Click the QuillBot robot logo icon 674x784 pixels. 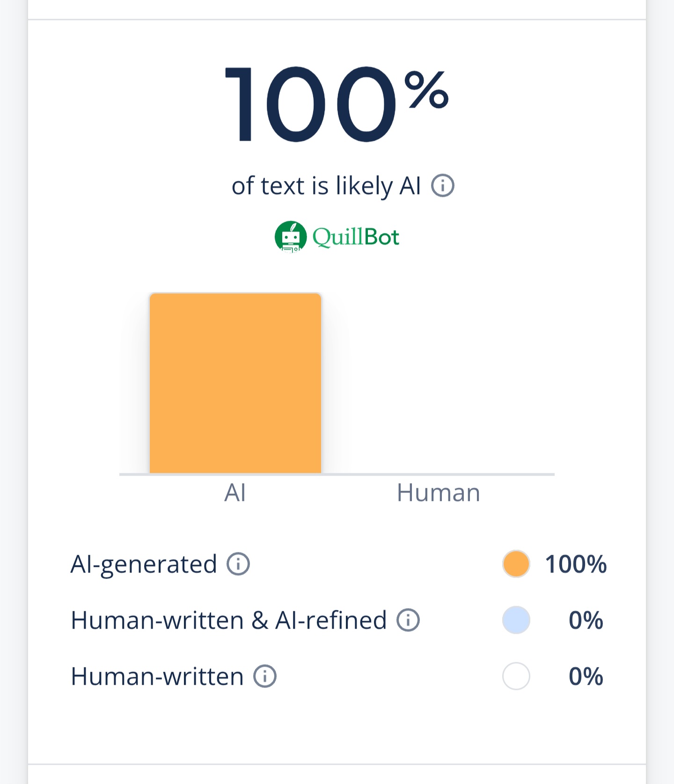[x=291, y=237]
